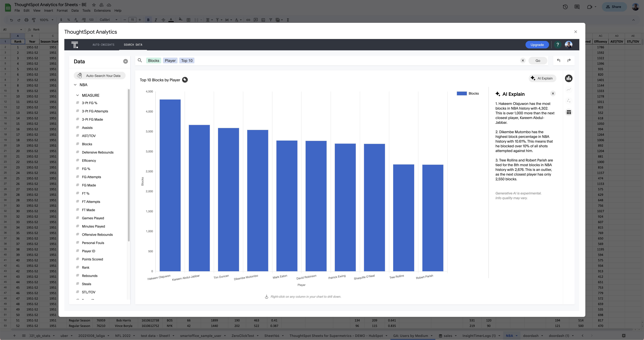Click the line trend icon in sidebar
The width and height of the screenshot is (644, 340).
tap(569, 90)
